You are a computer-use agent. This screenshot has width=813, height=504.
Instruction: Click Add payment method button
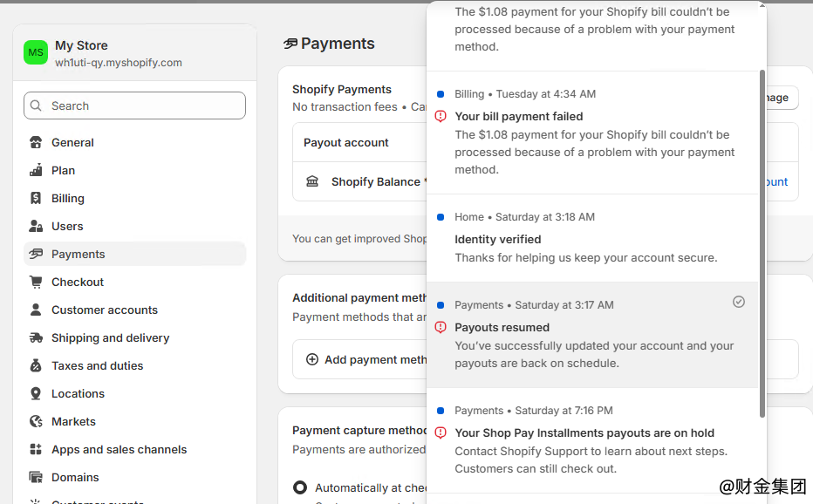coord(359,359)
